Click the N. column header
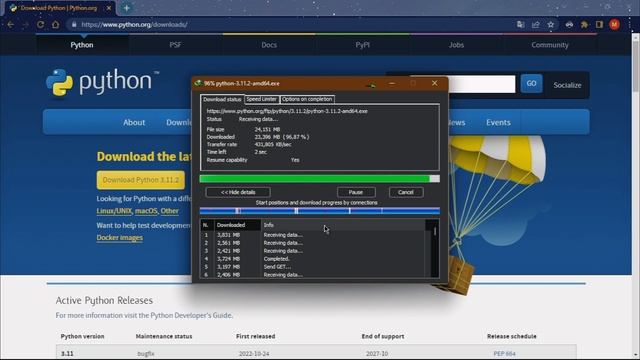The width and height of the screenshot is (640, 360). [x=206, y=225]
